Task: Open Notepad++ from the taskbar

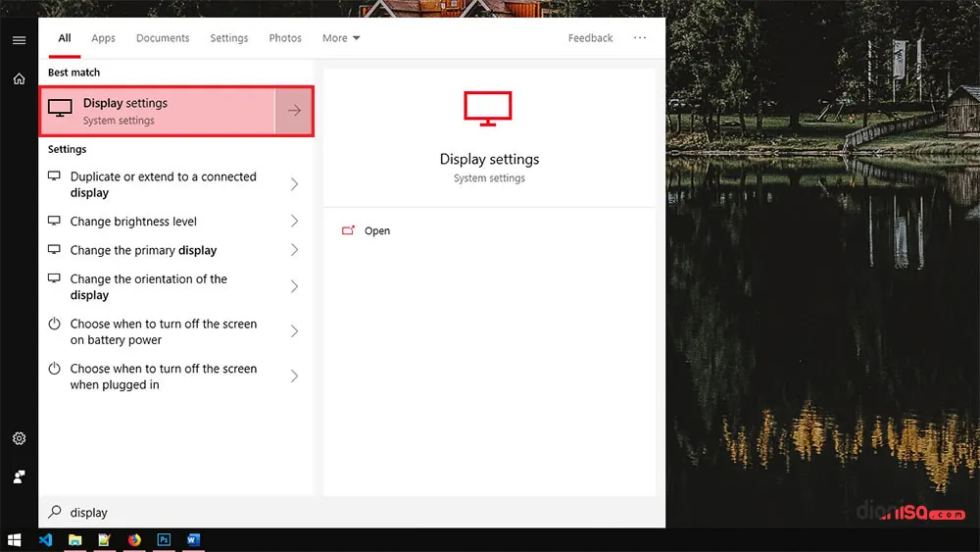Action: point(105,539)
